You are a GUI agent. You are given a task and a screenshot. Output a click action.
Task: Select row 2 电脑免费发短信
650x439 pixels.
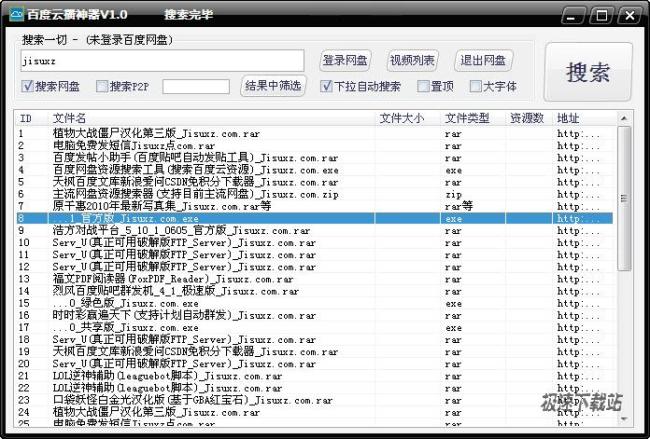(314, 146)
